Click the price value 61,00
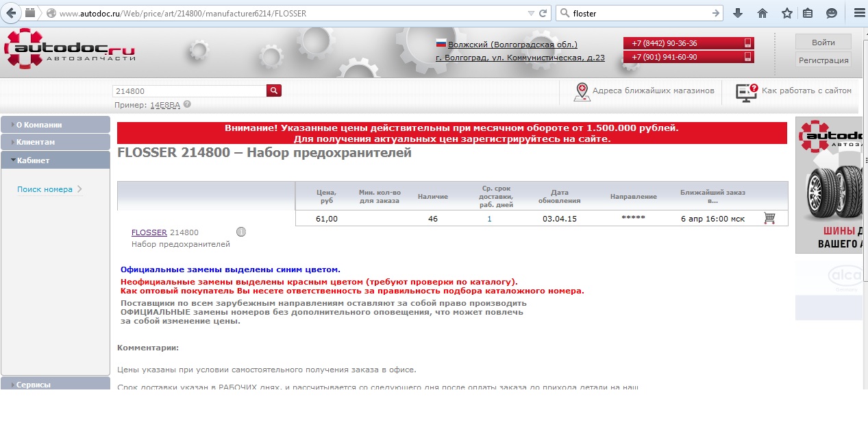The width and height of the screenshot is (868, 421). click(327, 219)
